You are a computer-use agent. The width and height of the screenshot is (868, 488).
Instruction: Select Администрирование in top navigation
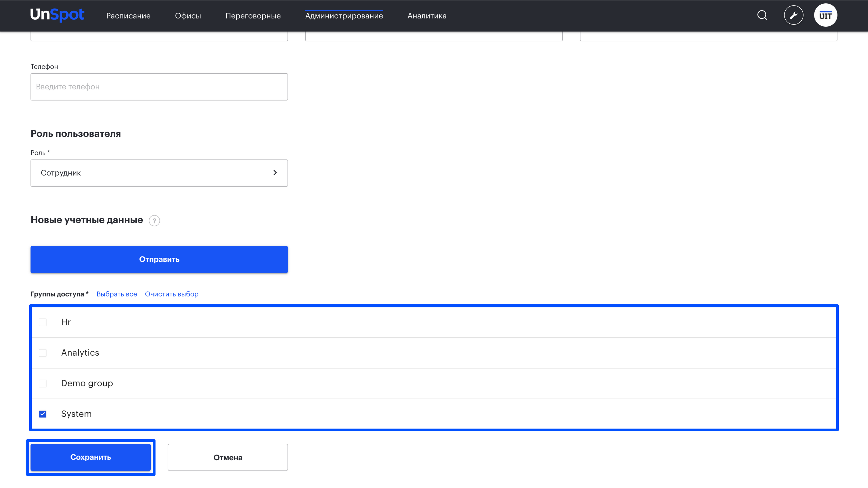[x=344, y=16]
